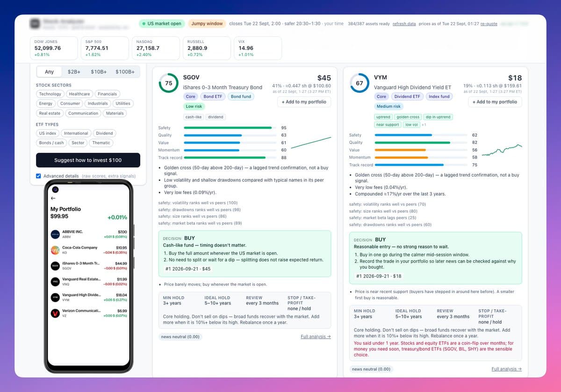Image resolution: width=561 pixels, height=392 pixels.
Task: Select the $100B+ market cap filter
Action: (x=125, y=71)
